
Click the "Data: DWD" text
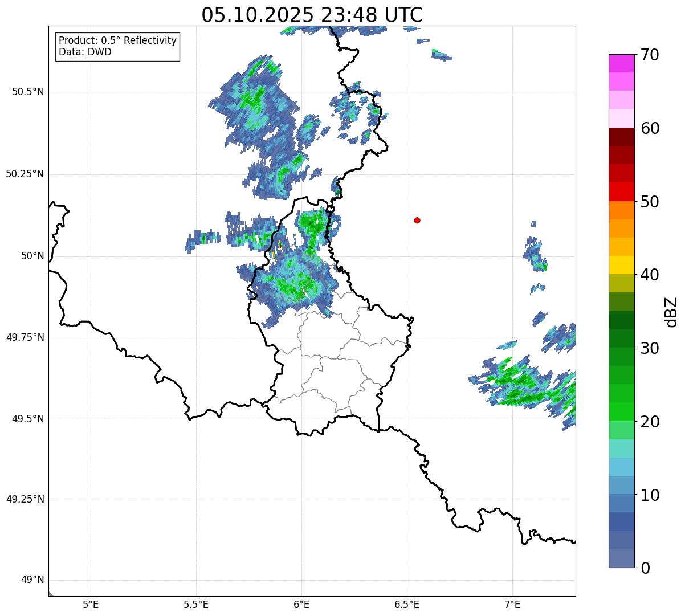(x=85, y=52)
